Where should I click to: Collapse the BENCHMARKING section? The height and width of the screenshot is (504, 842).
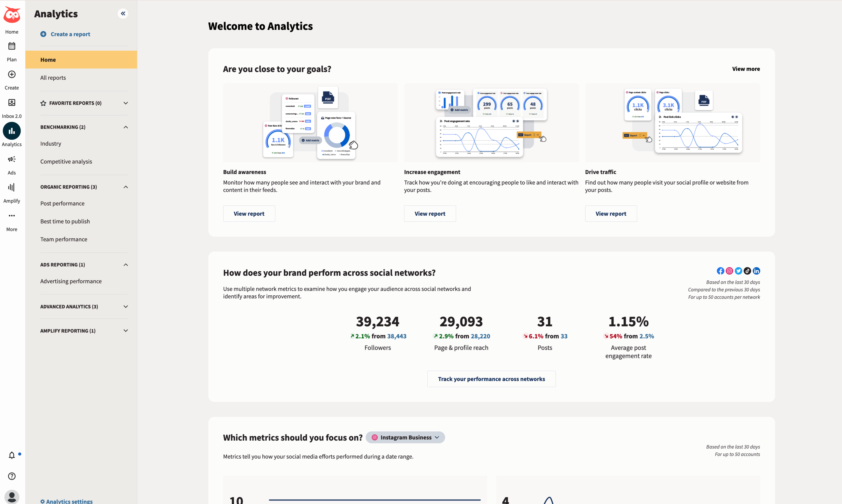(x=125, y=127)
